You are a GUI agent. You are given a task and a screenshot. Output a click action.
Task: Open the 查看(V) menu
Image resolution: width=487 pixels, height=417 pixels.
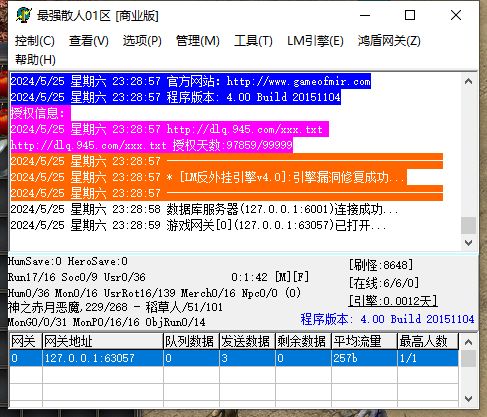click(x=89, y=41)
